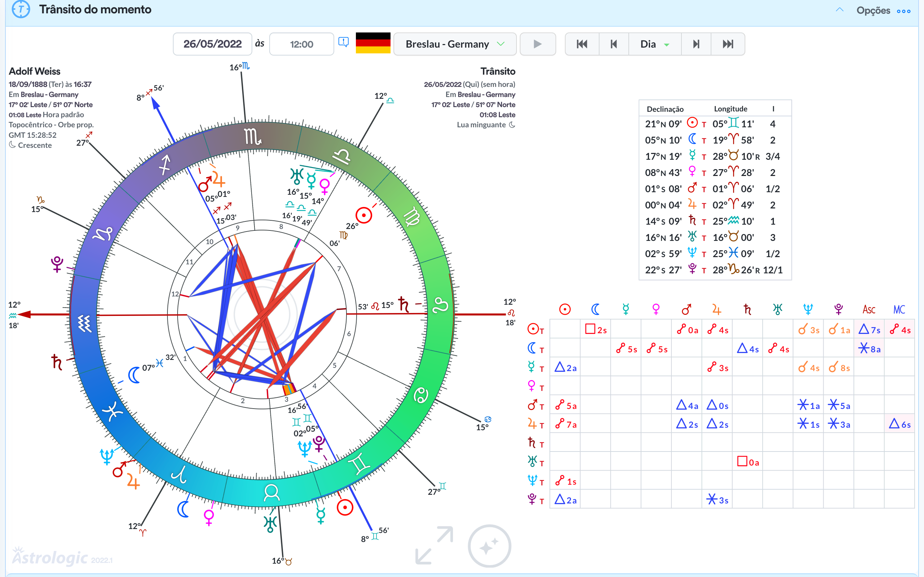Click the info speech bubble icon
The width and height of the screenshot is (924, 577).
click(343, 42)
